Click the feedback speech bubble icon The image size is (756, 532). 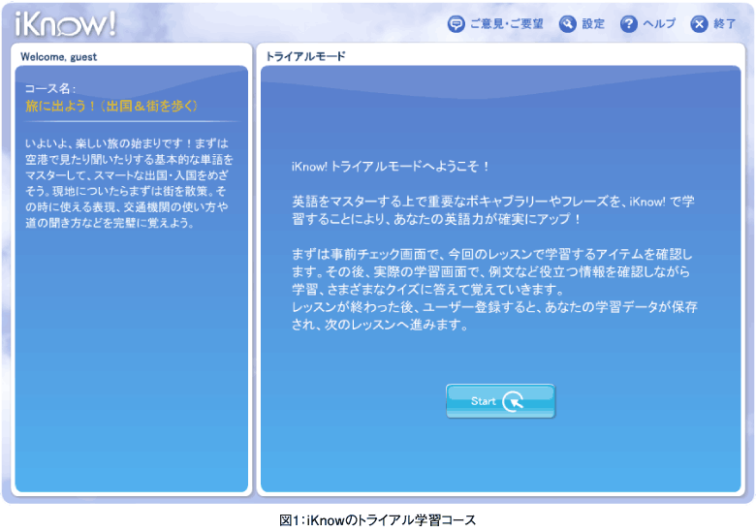(456, 23)
